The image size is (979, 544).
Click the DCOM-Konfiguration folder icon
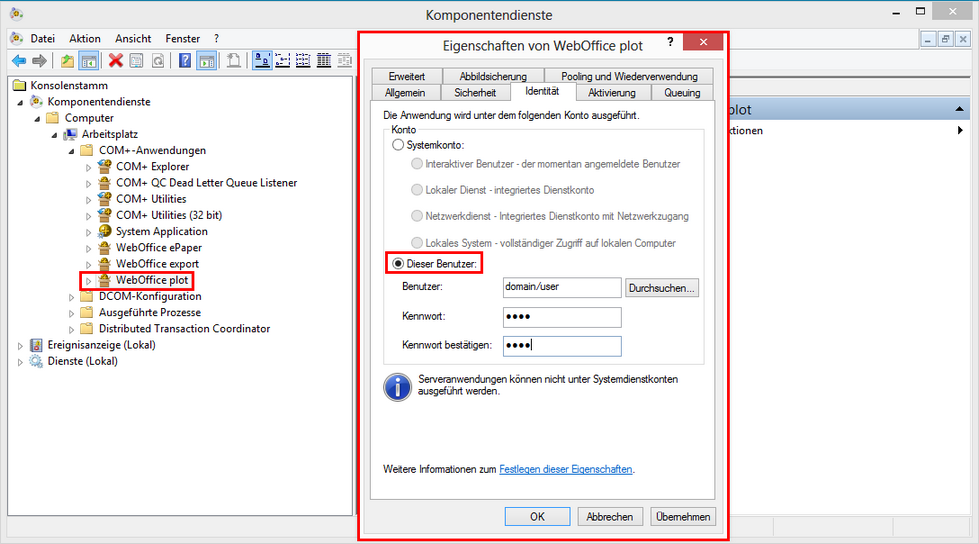[x=87, y=296]
